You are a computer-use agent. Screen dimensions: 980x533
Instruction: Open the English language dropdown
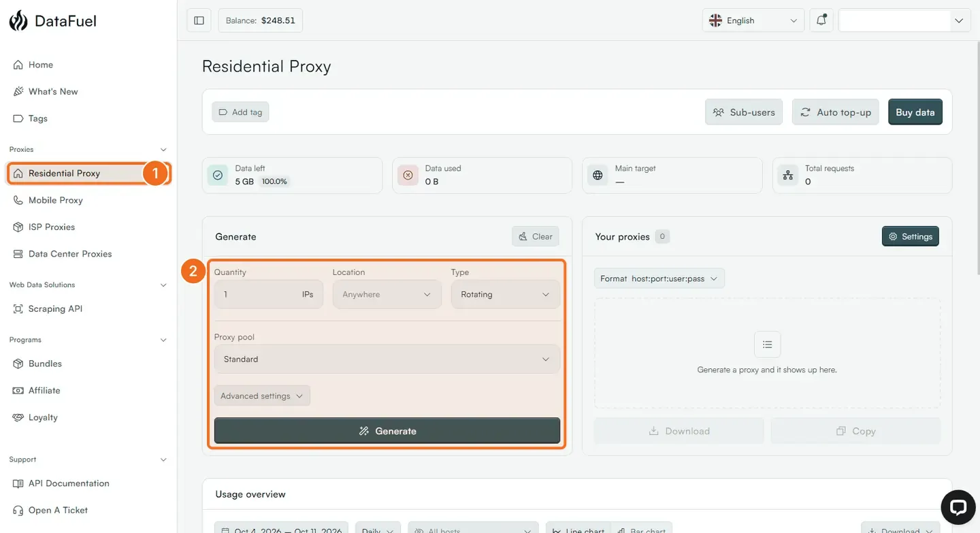753,20
